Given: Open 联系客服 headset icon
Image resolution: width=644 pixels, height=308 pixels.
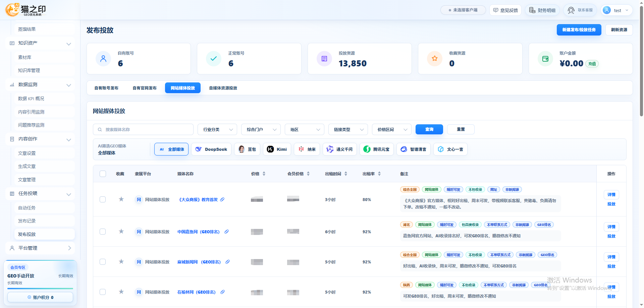Looking at the screenshot, I should tap(571, 10).
